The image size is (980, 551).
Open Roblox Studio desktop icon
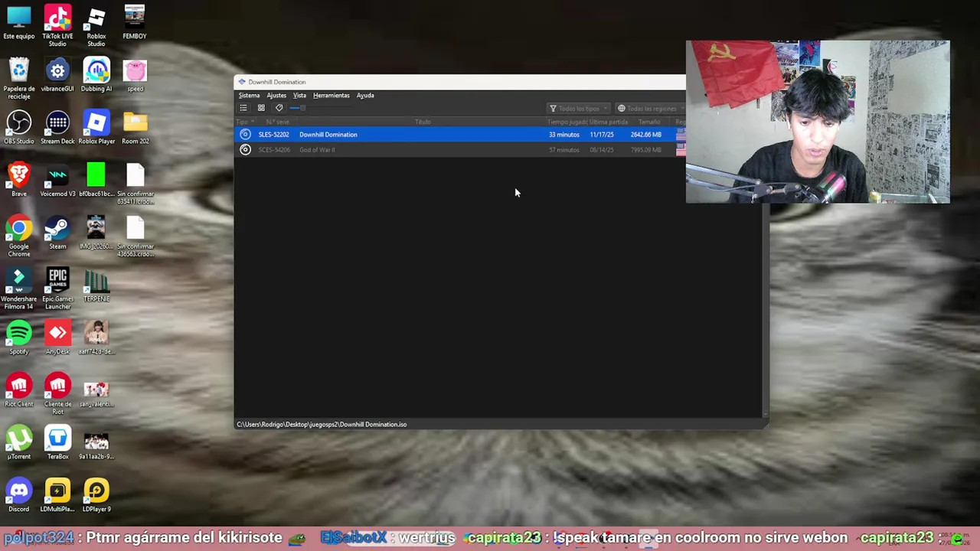pos(96,26)
